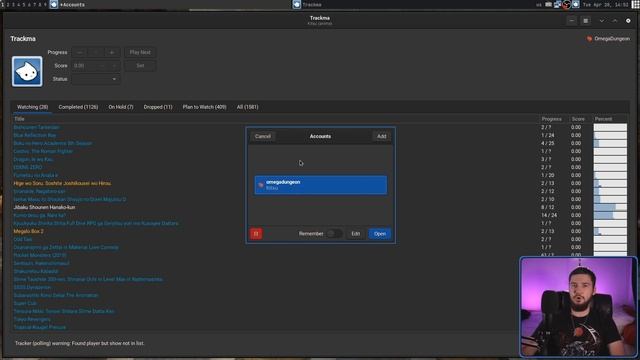Click the tracker warning status message
The width and height of the screenshot is (640, 360).
tap(80, 343)
